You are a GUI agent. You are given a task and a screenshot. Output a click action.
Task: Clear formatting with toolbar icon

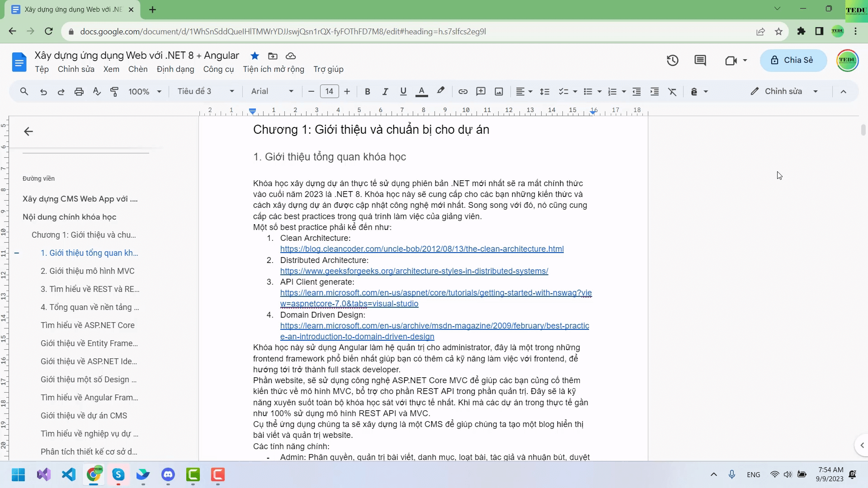[x=672, y=92]
